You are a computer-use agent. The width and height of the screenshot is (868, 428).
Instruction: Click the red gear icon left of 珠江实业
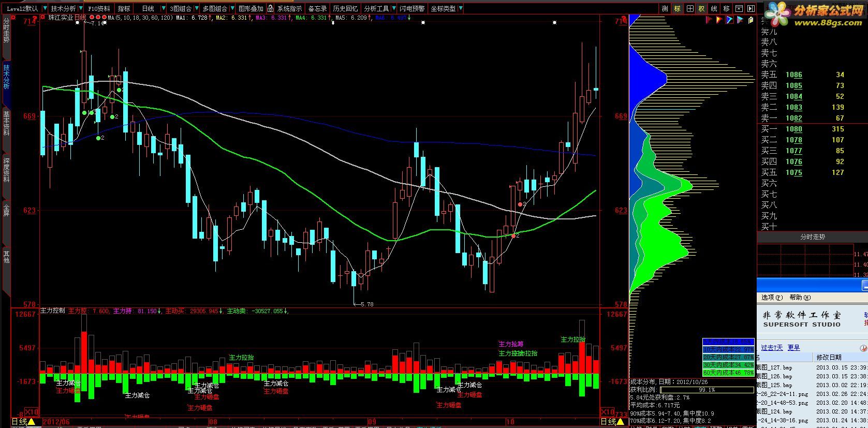[x=42, y=17]
